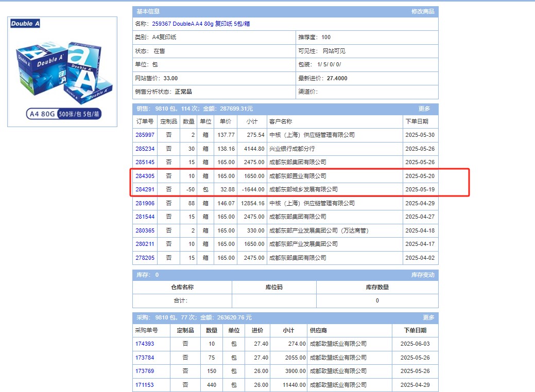Click the 最新进价 27.4000 value

(x=337, y=78)
